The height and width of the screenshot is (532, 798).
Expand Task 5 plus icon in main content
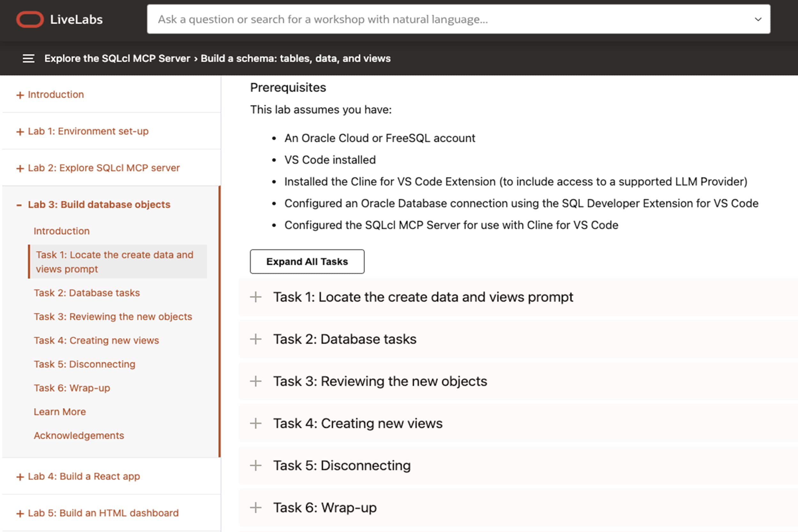point(256,466)
